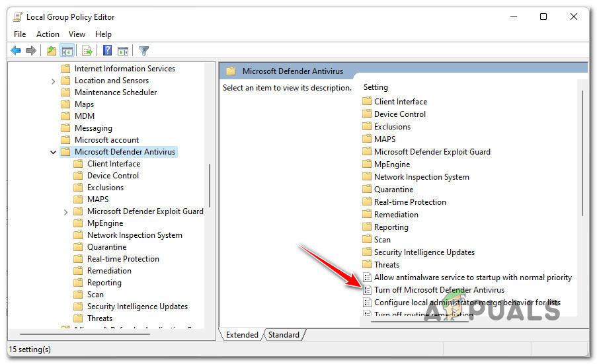
Task: Click MDM folder icon in tree
Action: (x=66, y=116)
